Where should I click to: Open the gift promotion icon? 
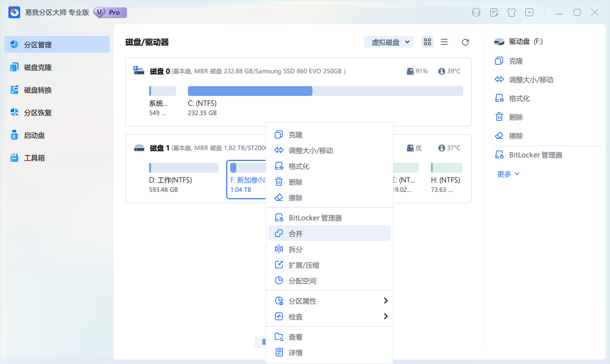click(512, 12)
